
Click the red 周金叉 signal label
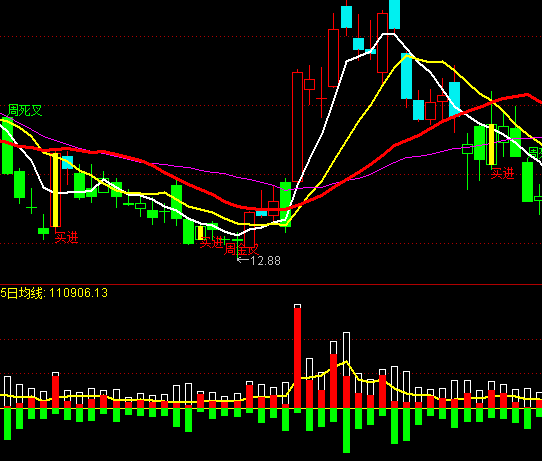pos(241,249)
